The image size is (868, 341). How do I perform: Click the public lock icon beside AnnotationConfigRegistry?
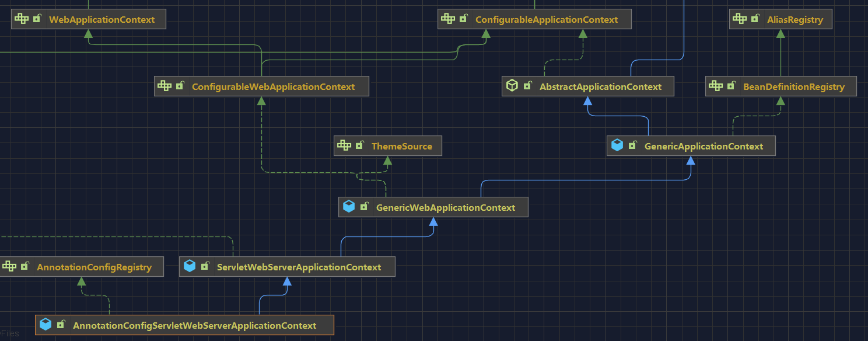(x=25, y=266)
